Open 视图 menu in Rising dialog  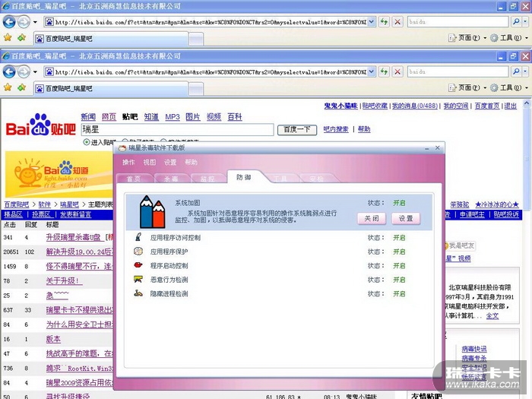(x=149, y=162)
